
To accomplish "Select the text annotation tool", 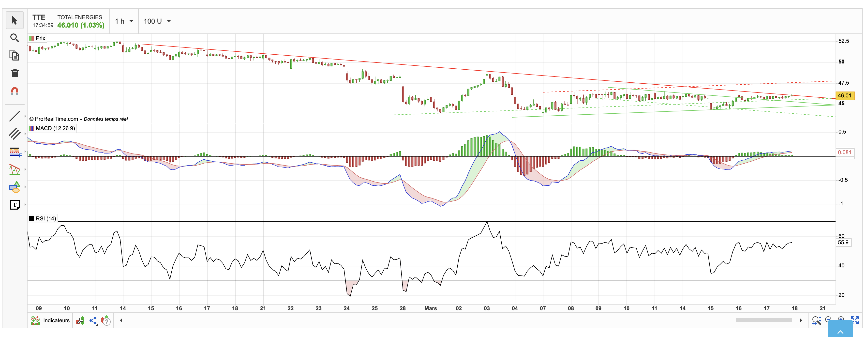I will (x=15, y=205).
